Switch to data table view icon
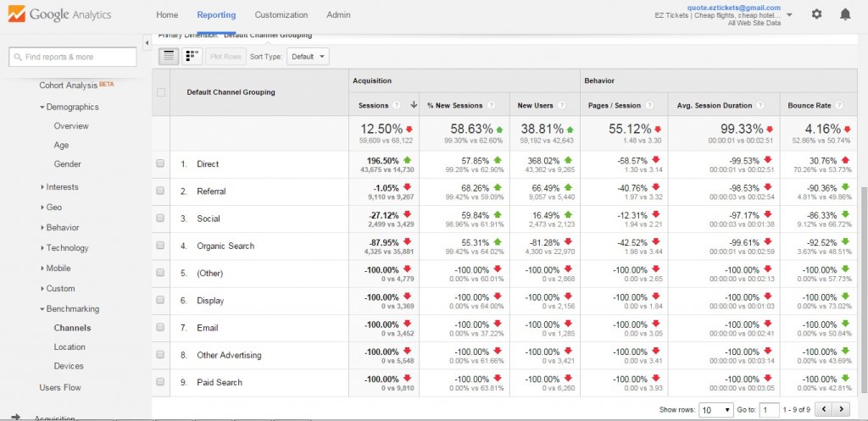Image resolution: width=868 pixels, height=421 pixels. pyautogui.click(x=169, y=56)
